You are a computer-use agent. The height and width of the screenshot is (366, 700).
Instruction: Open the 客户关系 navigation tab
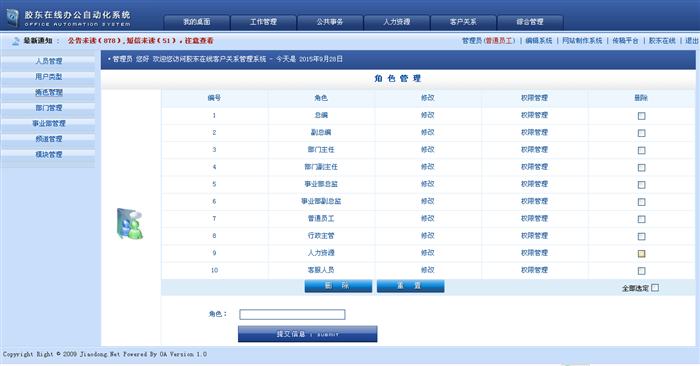pos(463,22)
